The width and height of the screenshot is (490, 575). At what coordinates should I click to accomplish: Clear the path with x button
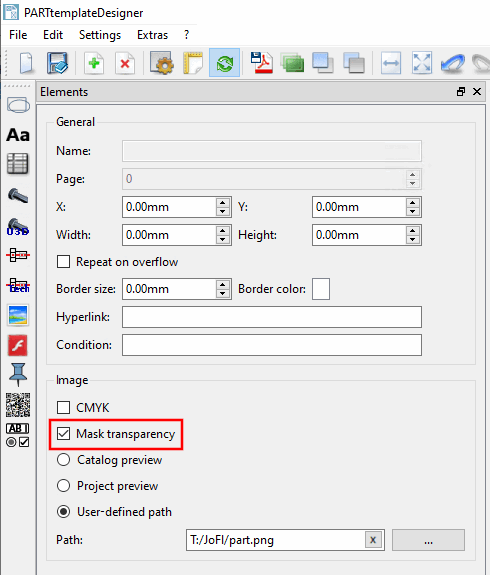click(373, 540)
